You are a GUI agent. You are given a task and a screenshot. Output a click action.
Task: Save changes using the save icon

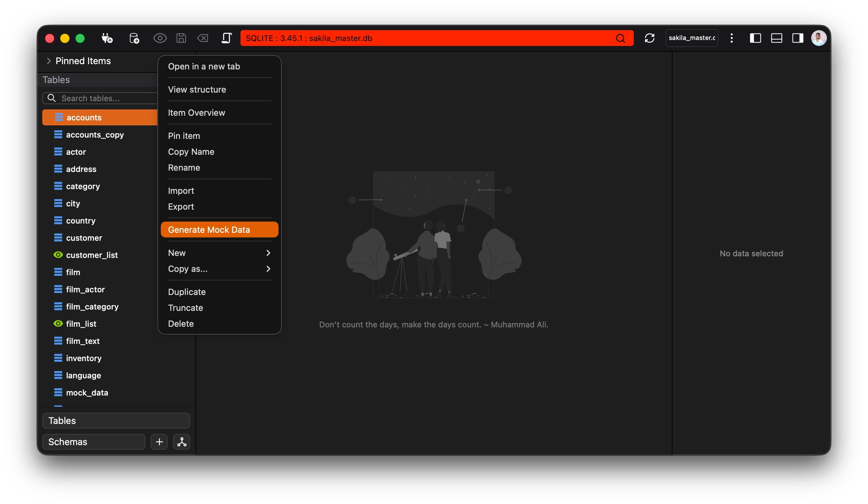point(181,38)
